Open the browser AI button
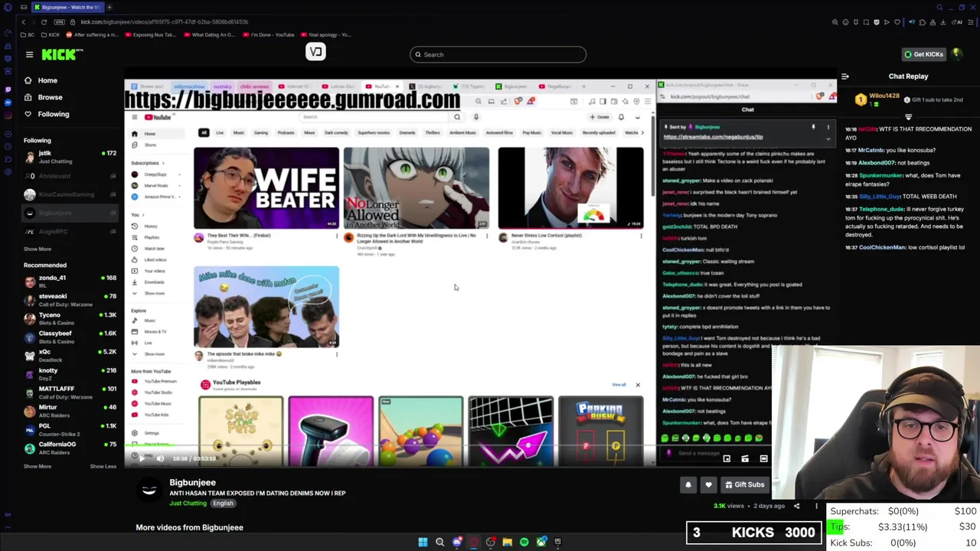This screenshot has width=980, height=551. coord(957,22)
